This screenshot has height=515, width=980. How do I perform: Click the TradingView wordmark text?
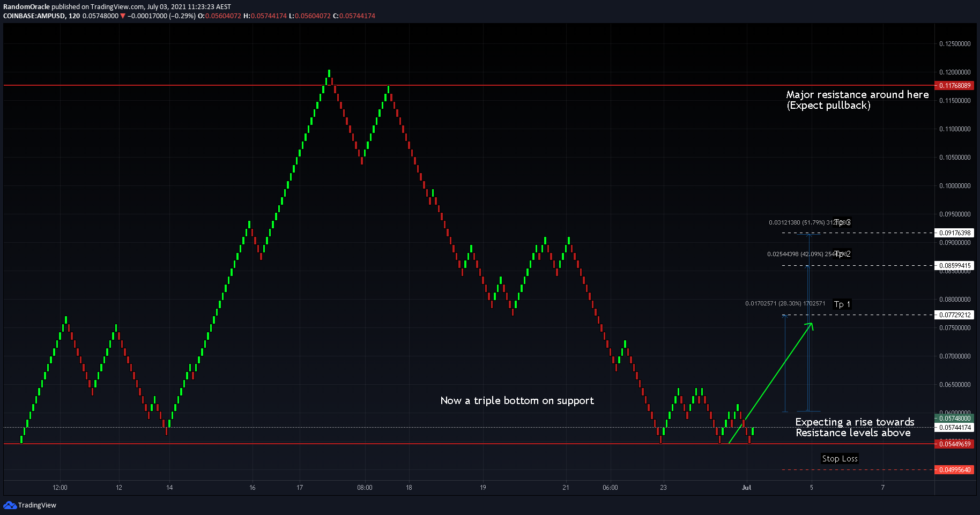pyautogui.click(x=37, y=505)
